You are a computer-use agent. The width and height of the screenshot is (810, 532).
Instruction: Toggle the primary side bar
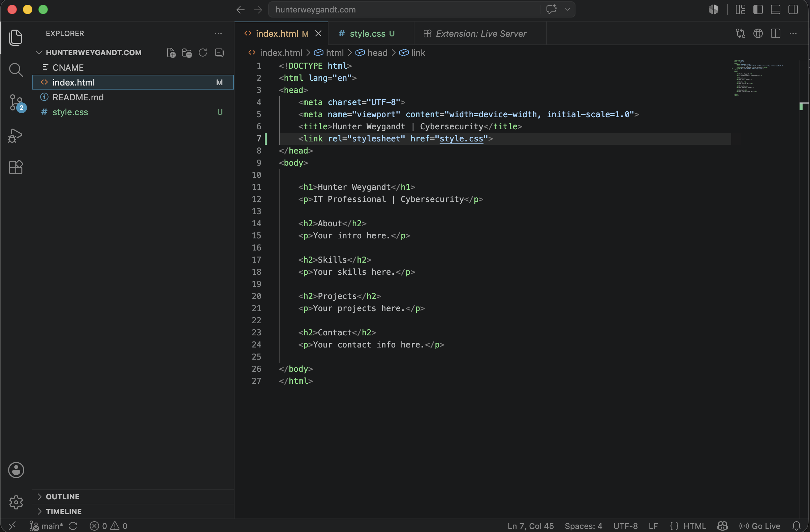coord(758,9)
